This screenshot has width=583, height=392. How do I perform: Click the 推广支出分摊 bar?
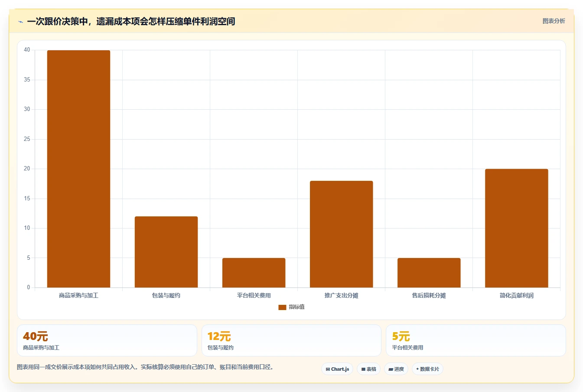pyautogui.click(x=341, y=234)
